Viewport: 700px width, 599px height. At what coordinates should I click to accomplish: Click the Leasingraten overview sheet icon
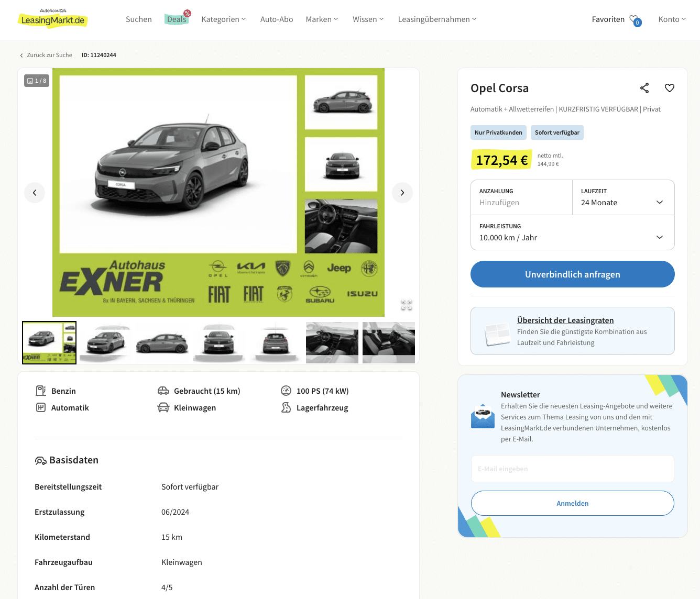(497, 333)
